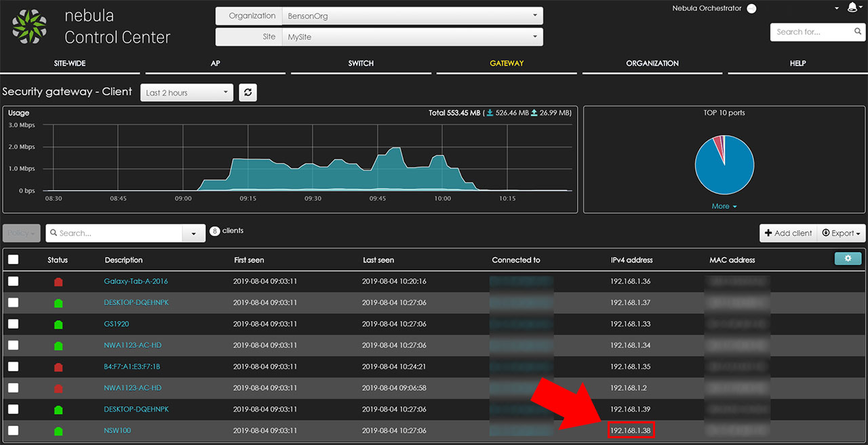Click last seen time 2019-08-04 10:20:16
The image size is (868, 445).
click(x=394, y=282)
